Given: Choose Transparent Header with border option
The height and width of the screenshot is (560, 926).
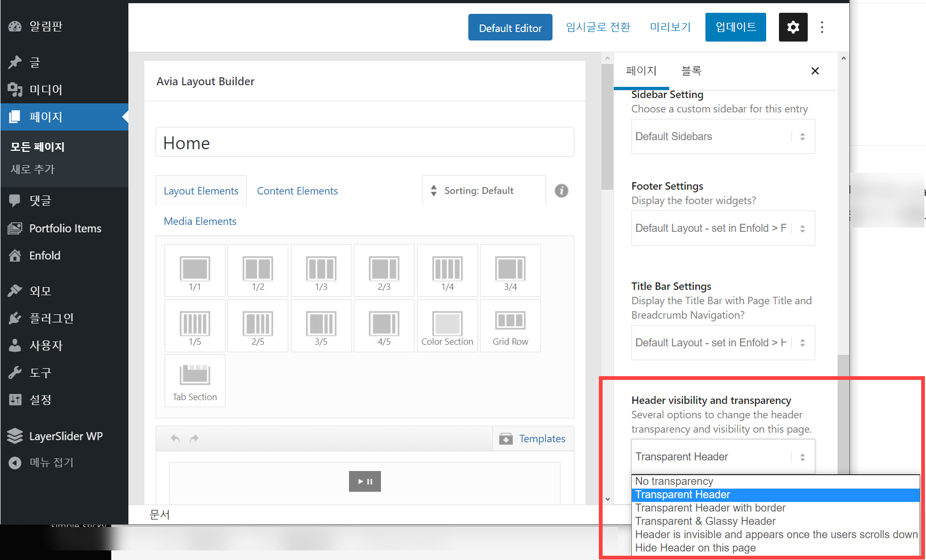Looking at the screenshot, I should (776, 508).
